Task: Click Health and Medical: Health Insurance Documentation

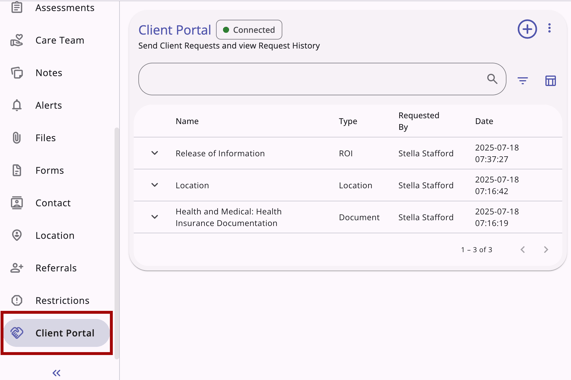Action: (x=228, y=217)
